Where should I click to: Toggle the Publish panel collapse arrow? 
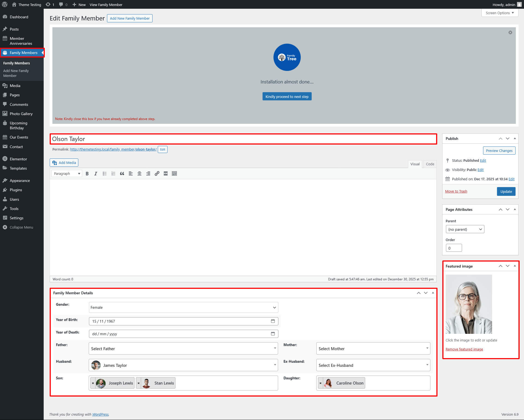(x=515, y=138)
